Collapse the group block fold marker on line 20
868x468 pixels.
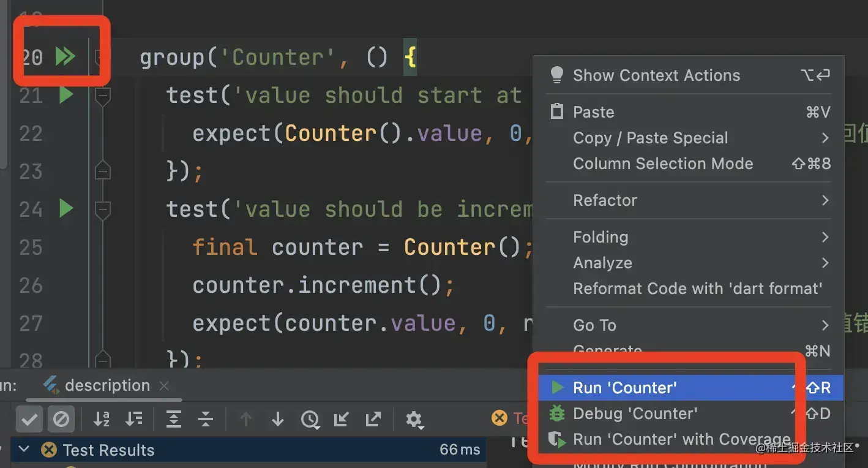tap(99, 58)
